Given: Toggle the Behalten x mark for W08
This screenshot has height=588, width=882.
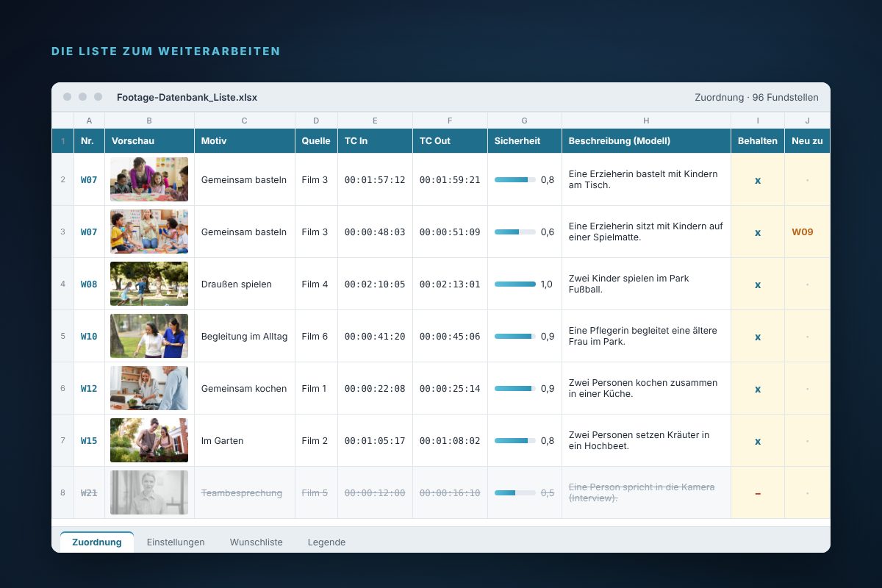Looking at the screenshot, I should (758, 284).
